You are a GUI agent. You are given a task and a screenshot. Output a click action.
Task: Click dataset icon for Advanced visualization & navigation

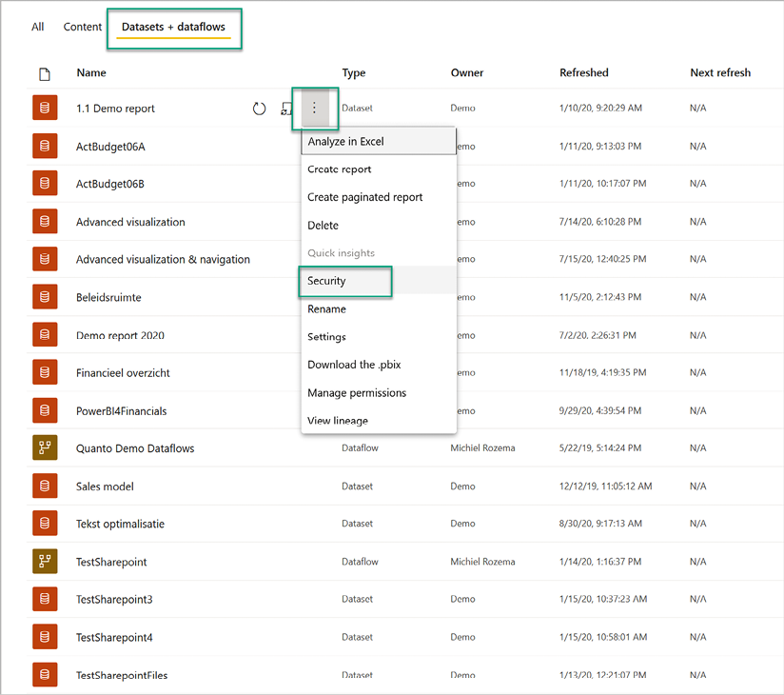pos(45,259)
